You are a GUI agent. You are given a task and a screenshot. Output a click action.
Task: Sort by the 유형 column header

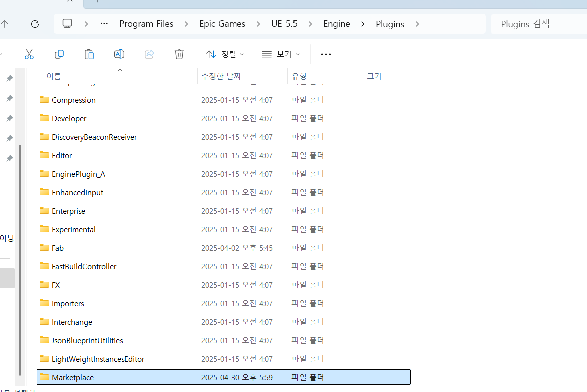[299, 76]
